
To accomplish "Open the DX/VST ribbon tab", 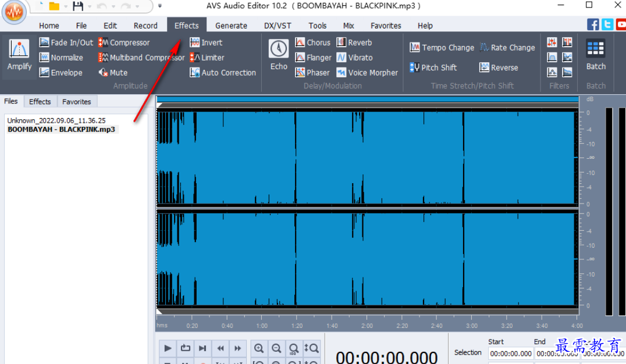I will coord(278,26).
